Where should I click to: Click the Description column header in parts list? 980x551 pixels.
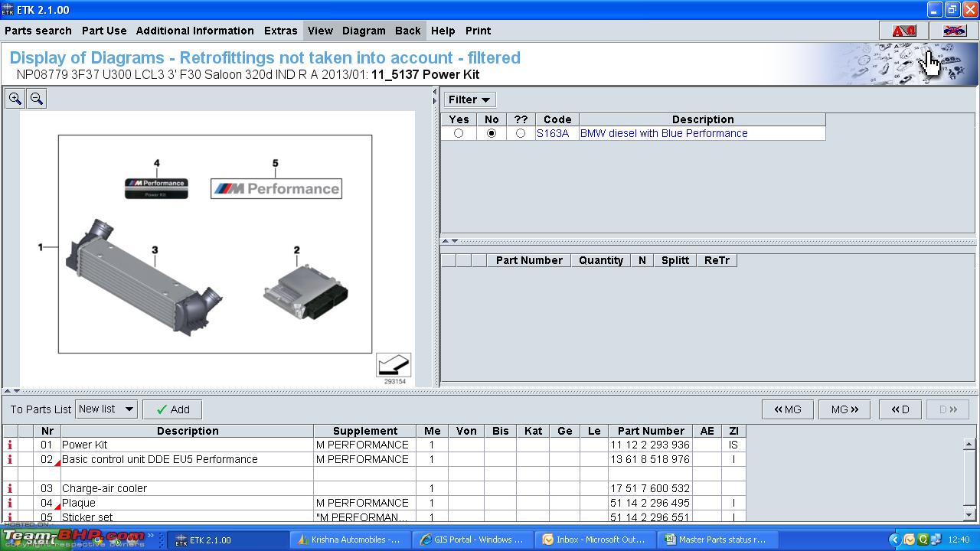[x=188, y=431]
